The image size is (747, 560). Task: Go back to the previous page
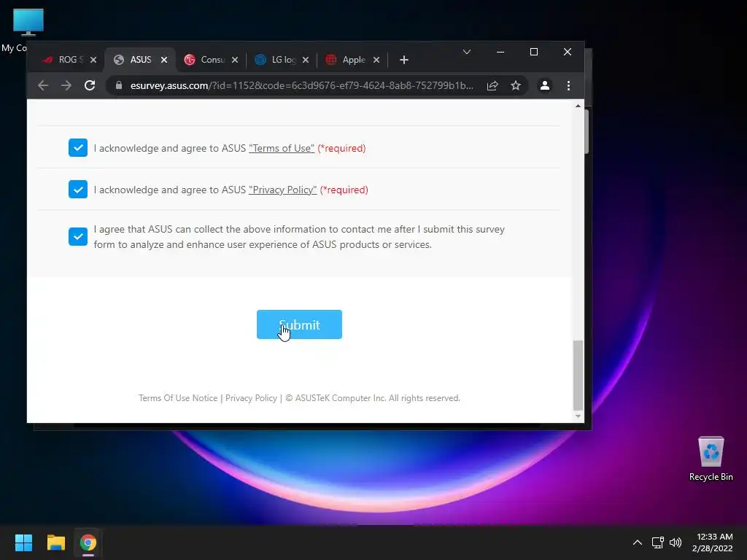(43, 85)
